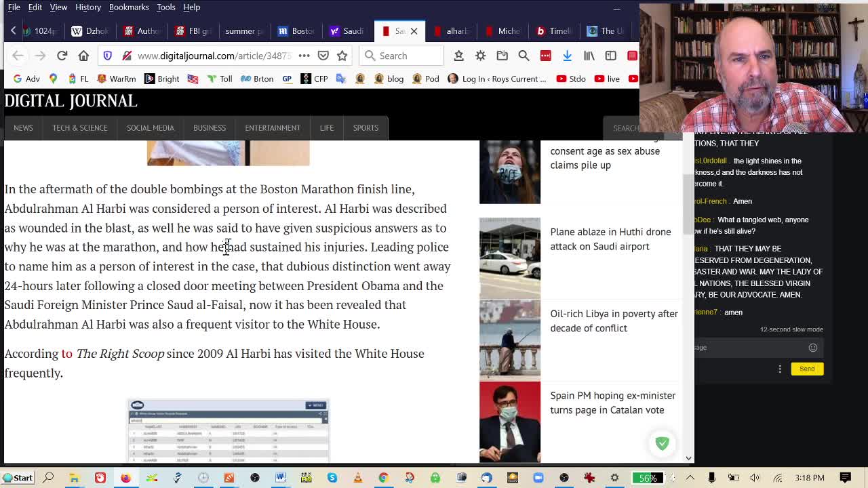Open Spain PM Catalan vote article
868x488 pixels.
[612, 403]
